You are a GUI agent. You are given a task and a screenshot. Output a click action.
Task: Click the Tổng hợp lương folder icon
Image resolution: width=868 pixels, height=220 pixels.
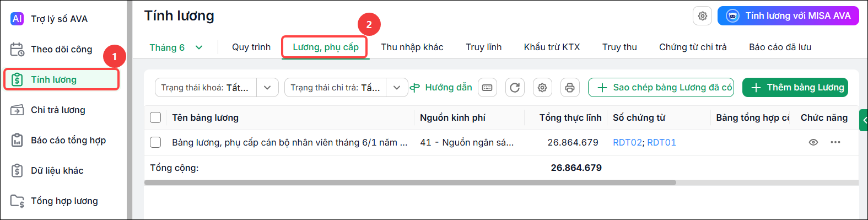[17, 201]
